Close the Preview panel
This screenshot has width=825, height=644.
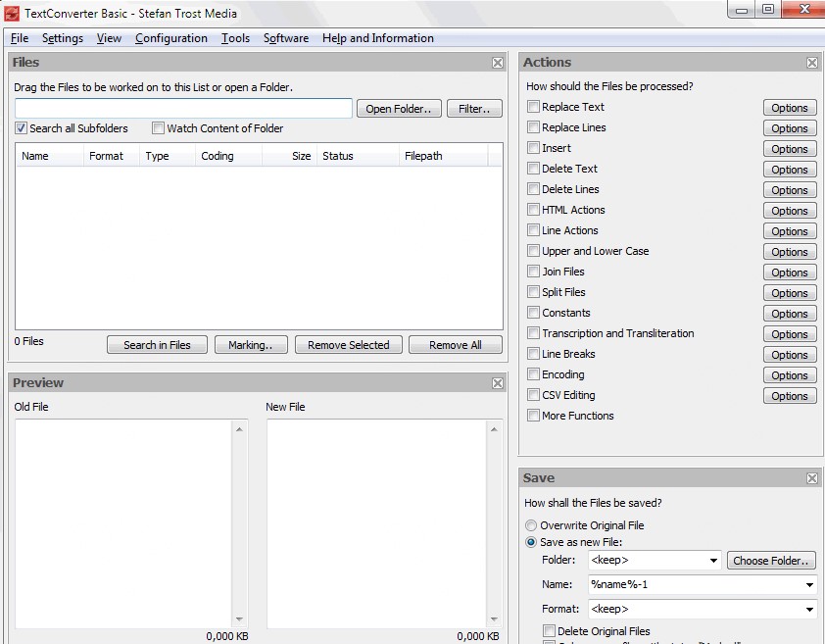[498, 383]
